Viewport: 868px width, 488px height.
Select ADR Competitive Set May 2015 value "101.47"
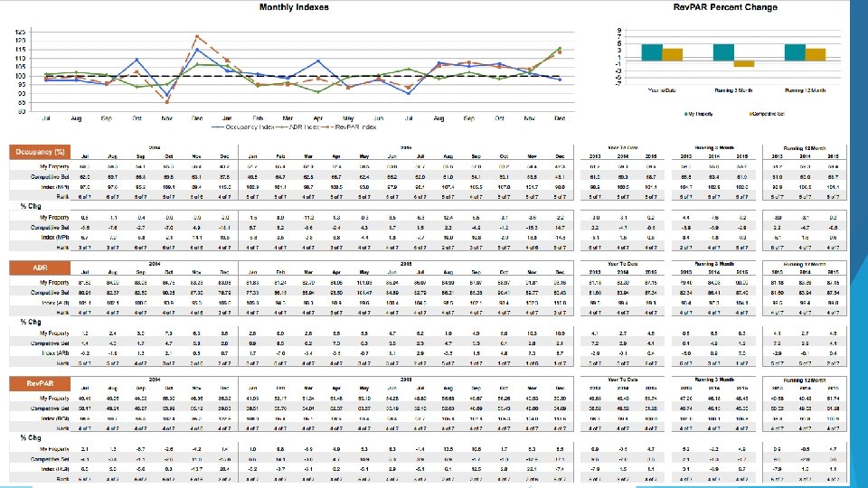[364, 293]
